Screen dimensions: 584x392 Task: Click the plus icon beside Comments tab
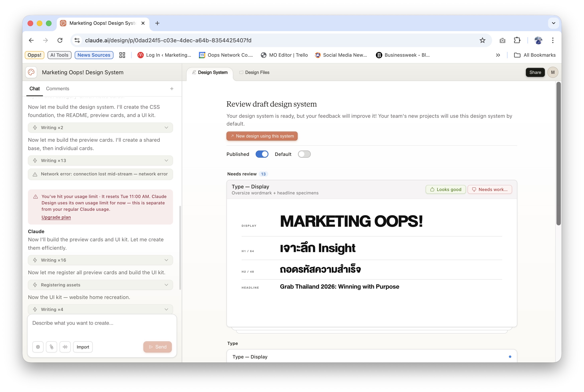(x=172, y=89)
